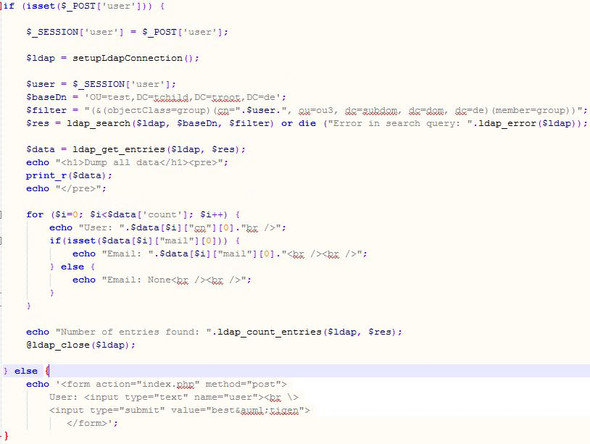
Task: Select the $user = $_SESSION['user'] assignment line
Action: pyautogui.click(x=101, y=84)
